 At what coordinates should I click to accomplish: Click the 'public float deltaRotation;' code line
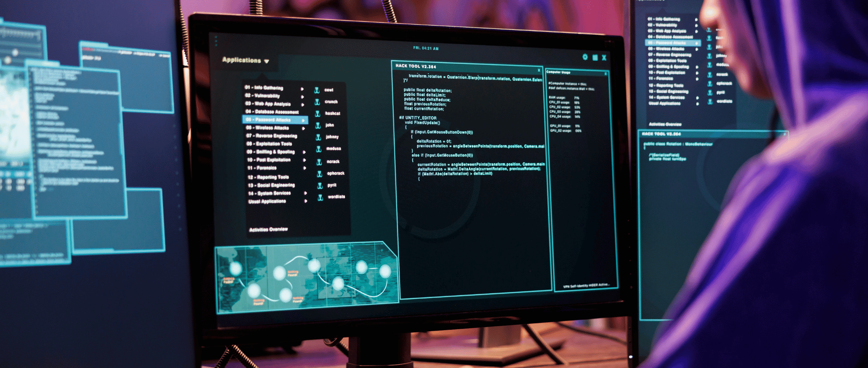point(428,90)
